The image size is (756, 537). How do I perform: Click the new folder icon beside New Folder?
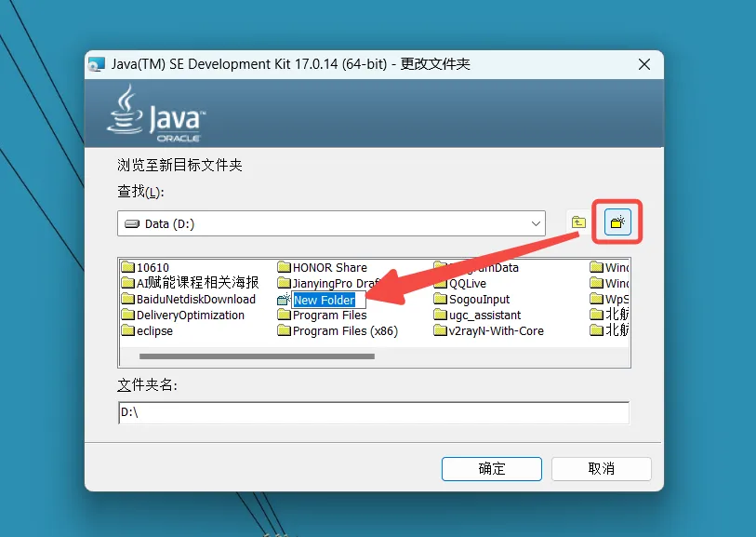coord(284,299)
